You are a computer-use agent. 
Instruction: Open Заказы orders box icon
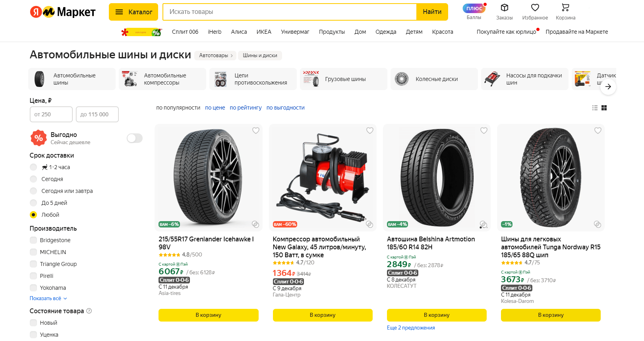[504, 8]
